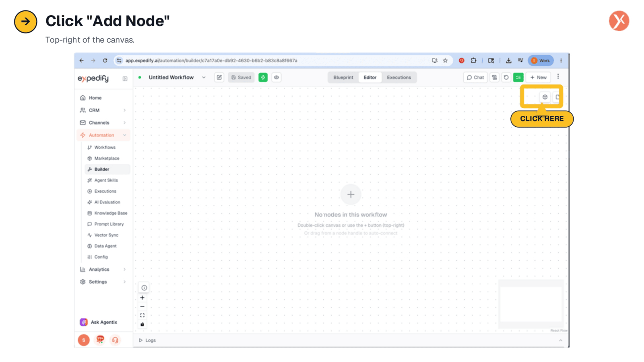
Task: Switch to the Editor tab
Action: [370, 77]
